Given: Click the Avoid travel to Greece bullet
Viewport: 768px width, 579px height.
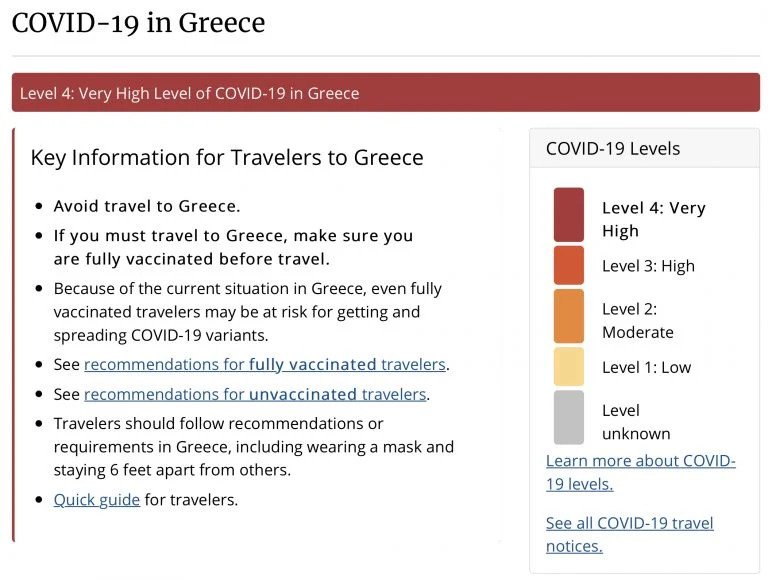Looking at the screenshot, I should [x=147, y=206].
